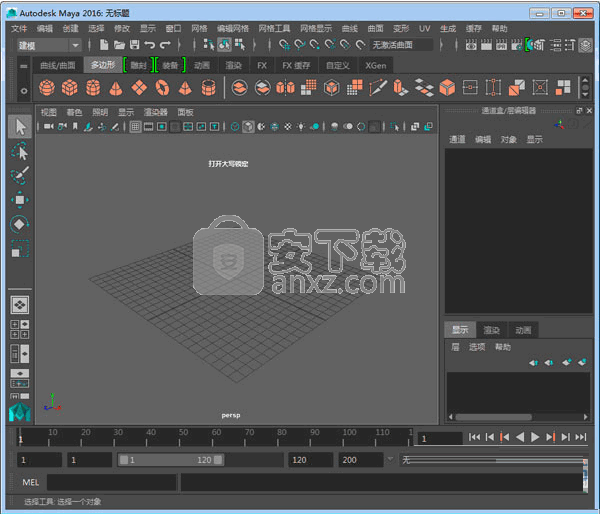Click the animation end time field 200
The height and width of the screenshot is (514, 602).
(x=361, y=459)
